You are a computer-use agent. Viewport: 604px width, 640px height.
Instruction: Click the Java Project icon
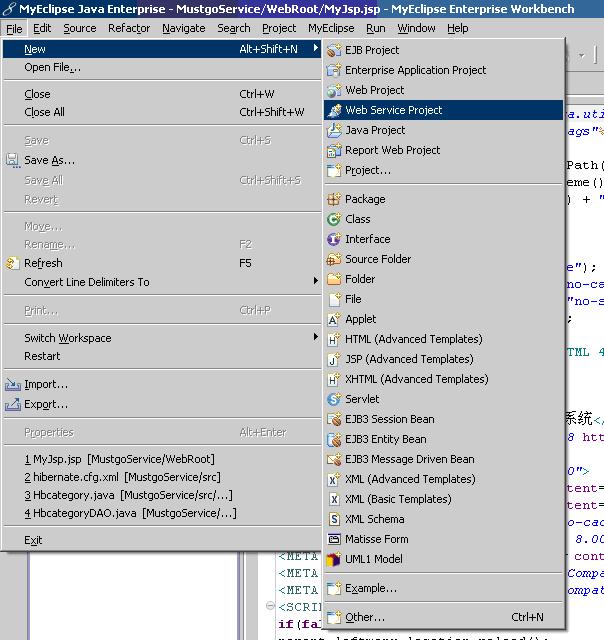(334, 130)
